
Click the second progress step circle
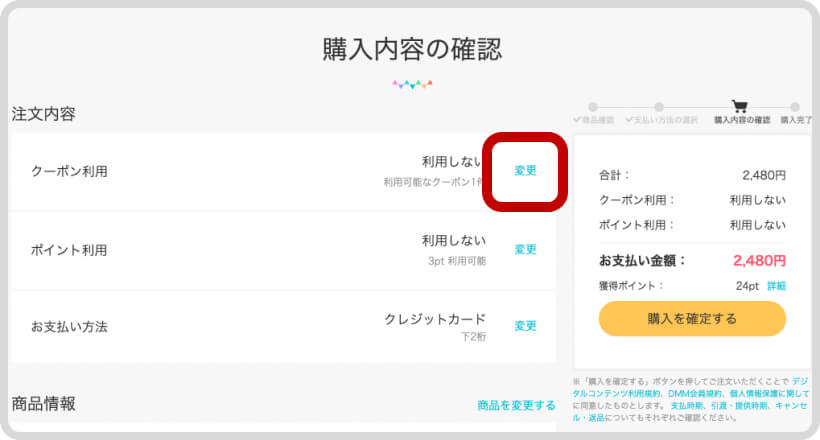[659, 106]
